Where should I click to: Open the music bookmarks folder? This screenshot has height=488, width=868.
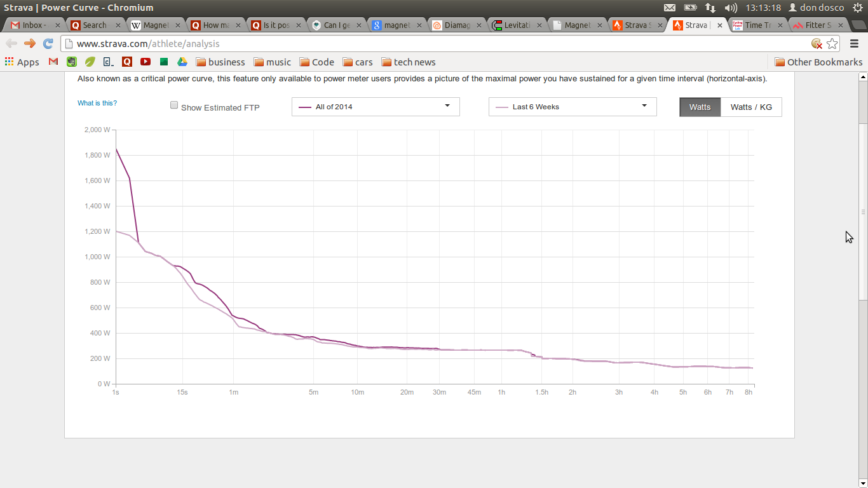coord(272,62)
